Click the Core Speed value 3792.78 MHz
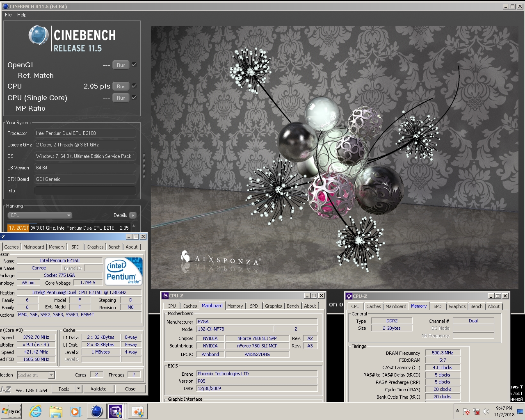This screenshot has height=420, width=525. [36, 337]
